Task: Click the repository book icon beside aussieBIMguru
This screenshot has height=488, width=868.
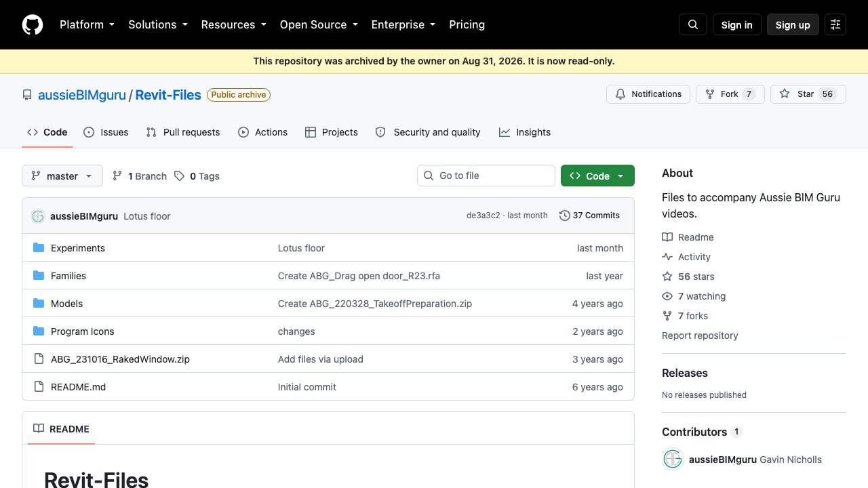Action: (27, 95)
